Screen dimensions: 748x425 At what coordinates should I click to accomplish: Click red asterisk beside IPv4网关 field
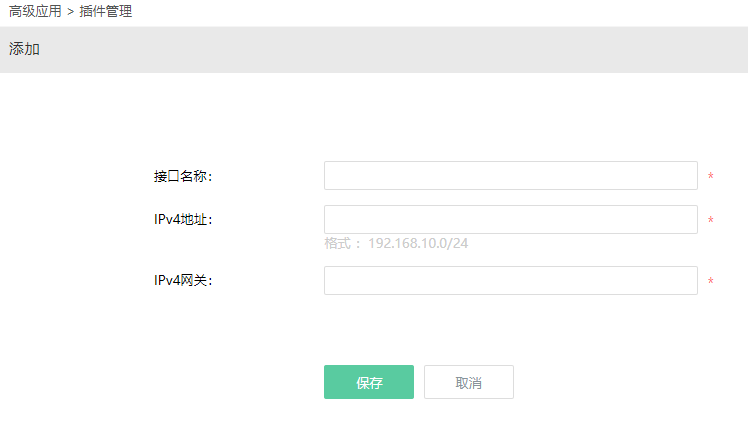coord(710,281)
